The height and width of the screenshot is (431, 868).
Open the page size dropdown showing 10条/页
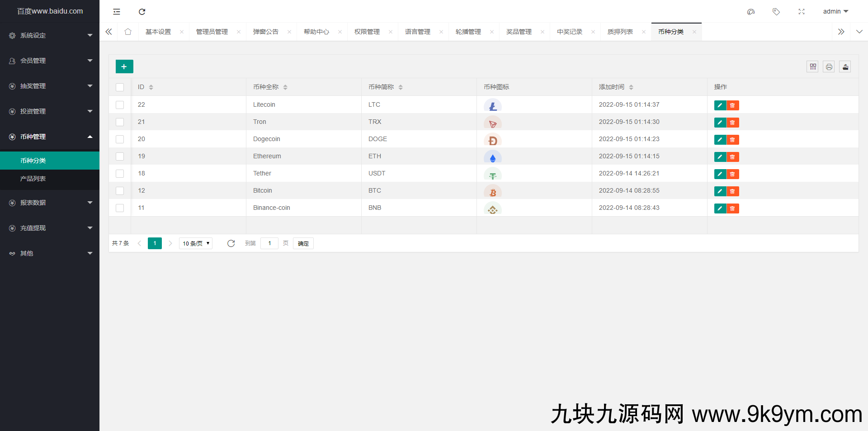pyautogui.click(x=195, y=243)
